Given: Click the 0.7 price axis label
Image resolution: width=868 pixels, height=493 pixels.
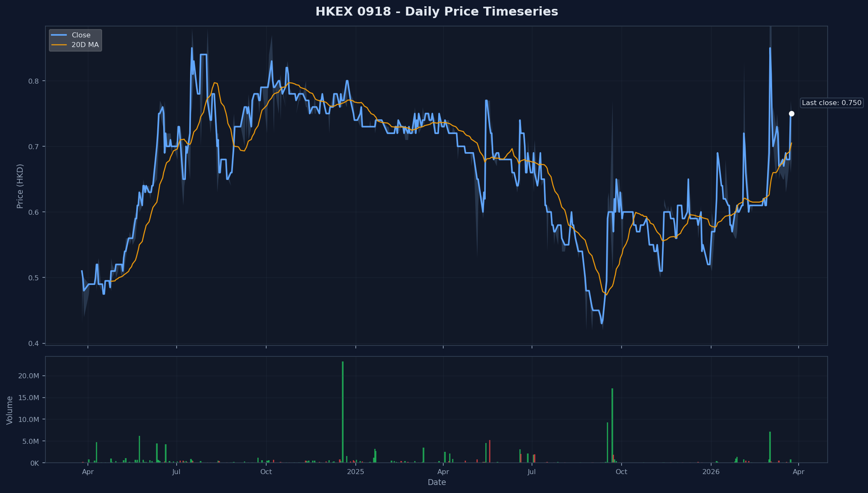Looking at the screenshot, I should (x=34, y=147).
